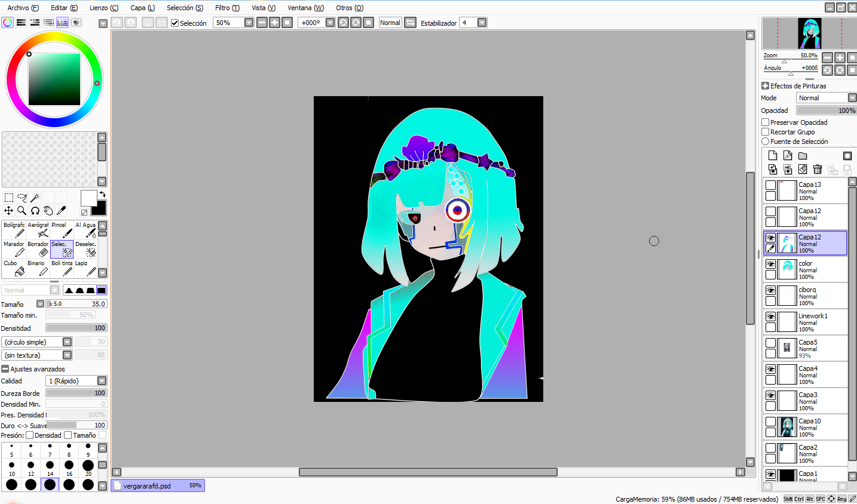
Task: Open the rotation angle +000° dropdown
Action: (330, 23)
